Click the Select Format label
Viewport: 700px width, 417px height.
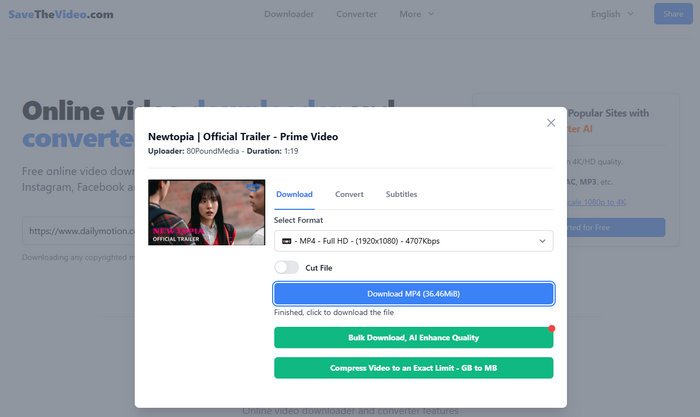click(298, 220)
